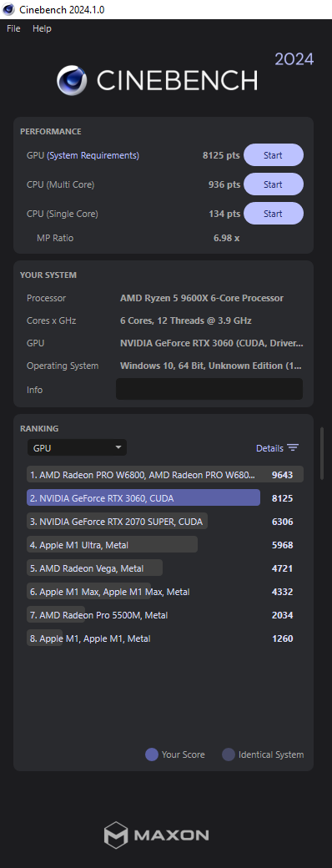Start the CPU Multi Core test

[274, 184]
